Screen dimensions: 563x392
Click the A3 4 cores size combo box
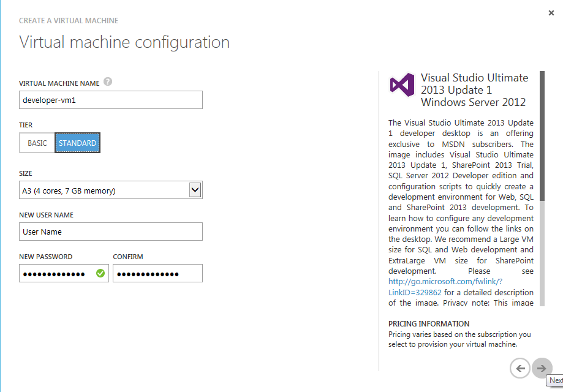coord(111,190)
